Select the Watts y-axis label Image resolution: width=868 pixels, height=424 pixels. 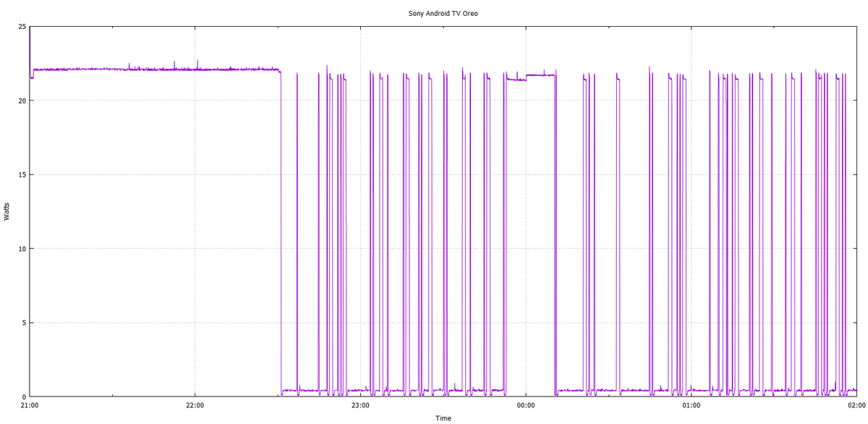(7, 211)
